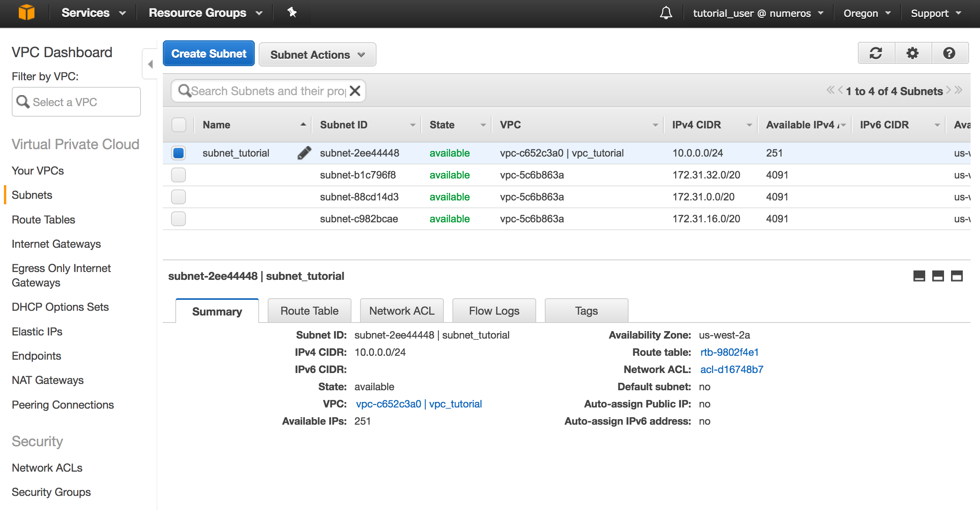
Task: Click the Search Subnets input field
Action: 268,91
